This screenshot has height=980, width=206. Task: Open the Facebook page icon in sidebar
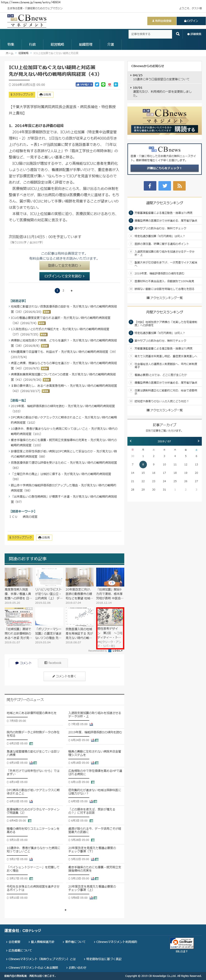click(150, 186)
